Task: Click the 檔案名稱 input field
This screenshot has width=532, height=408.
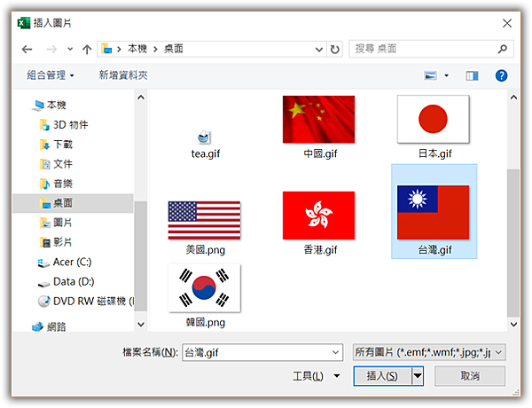Action: tap(262, 353)
